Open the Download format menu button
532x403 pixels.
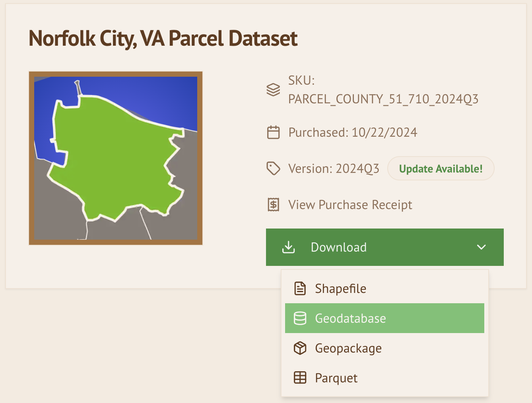tap(384, 247)
